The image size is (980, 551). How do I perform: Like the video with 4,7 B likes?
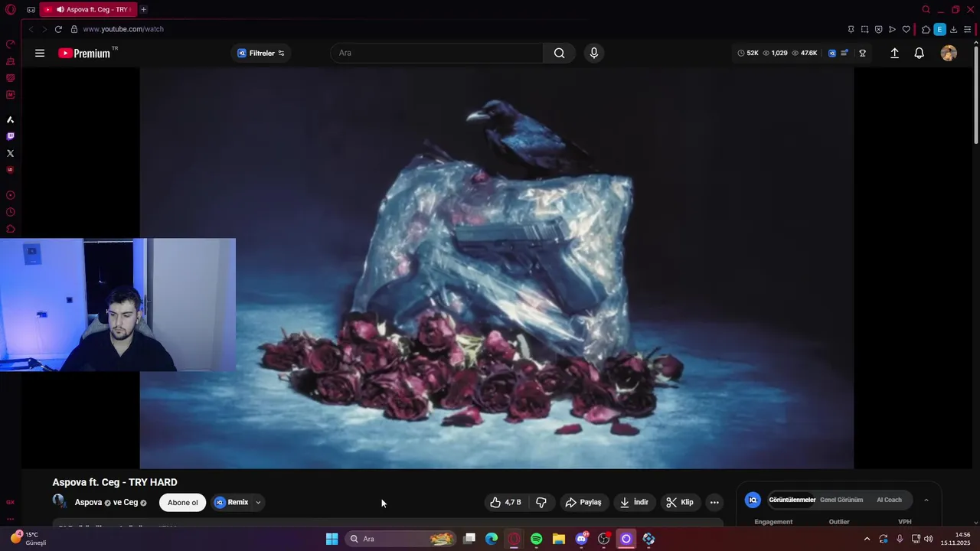point(505,502)
